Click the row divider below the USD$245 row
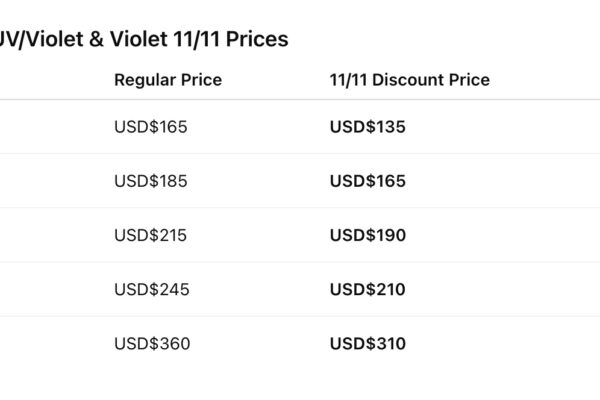The height and width of the screenshot is (400, 600). point(300,316)
